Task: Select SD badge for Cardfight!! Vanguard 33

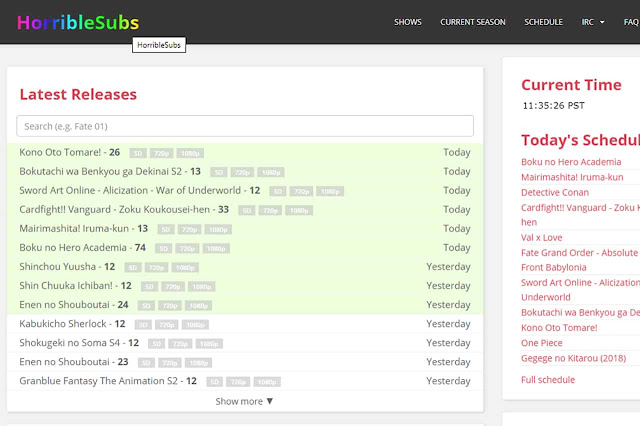Action: (x=247, y=211)
